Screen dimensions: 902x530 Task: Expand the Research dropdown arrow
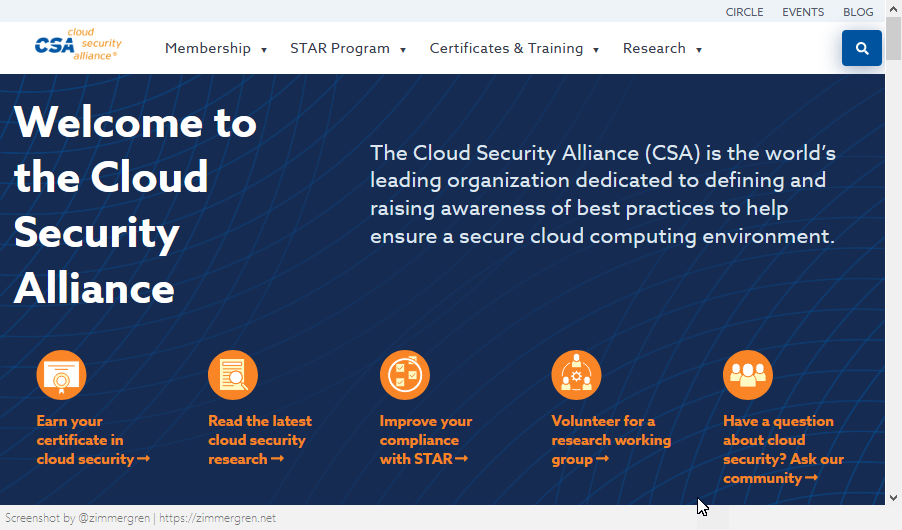[699, 50]
